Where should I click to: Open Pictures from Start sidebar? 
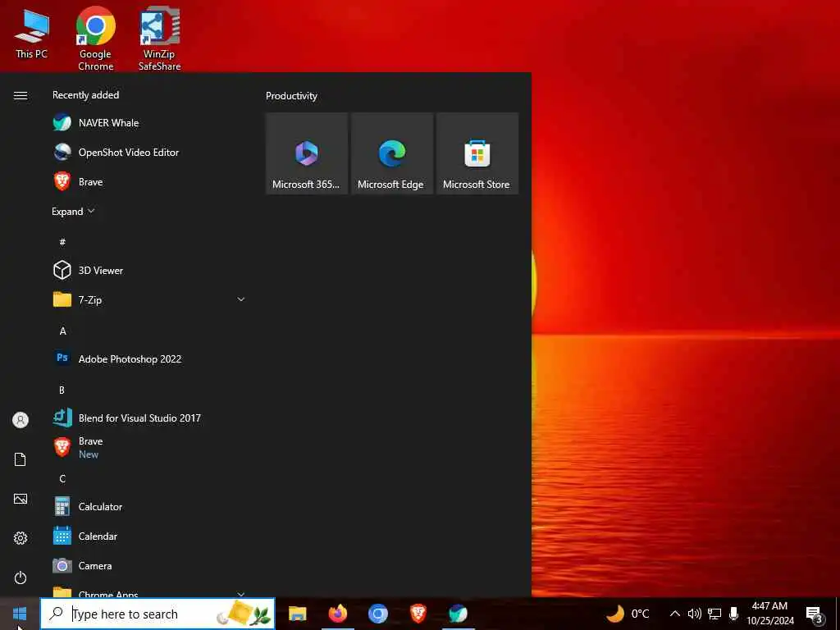coord(21,499)
